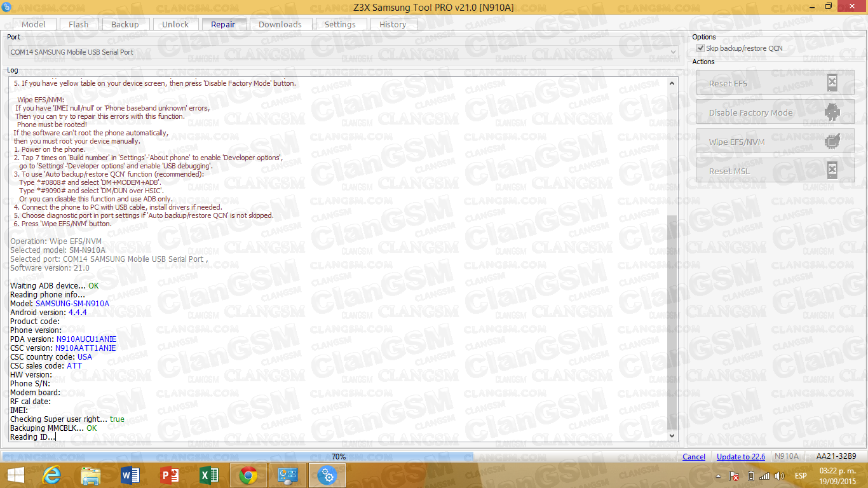
Task: Click the Reset MSL button
Action: point(775,171)
